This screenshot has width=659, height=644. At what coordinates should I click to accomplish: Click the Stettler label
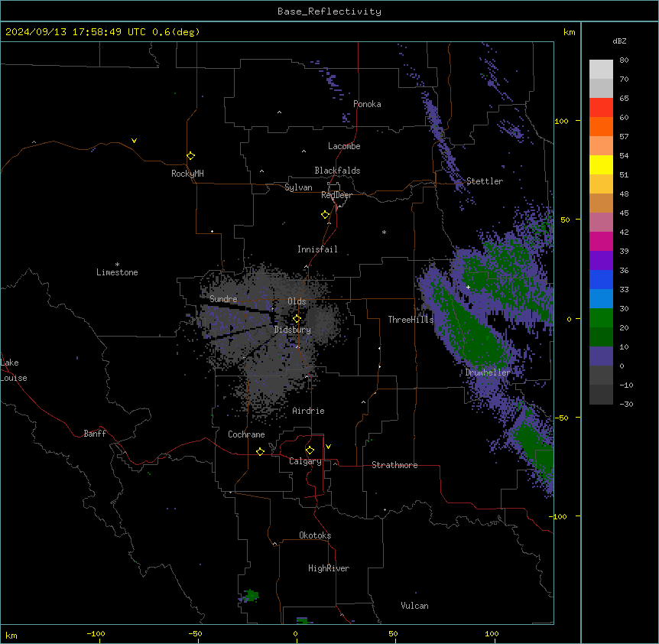click(484, 181)
